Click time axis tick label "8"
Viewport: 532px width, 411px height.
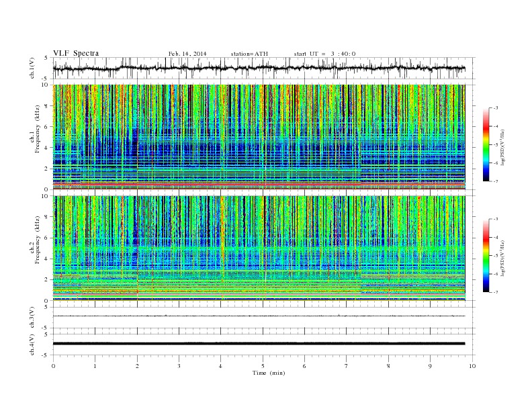[388, 366]
